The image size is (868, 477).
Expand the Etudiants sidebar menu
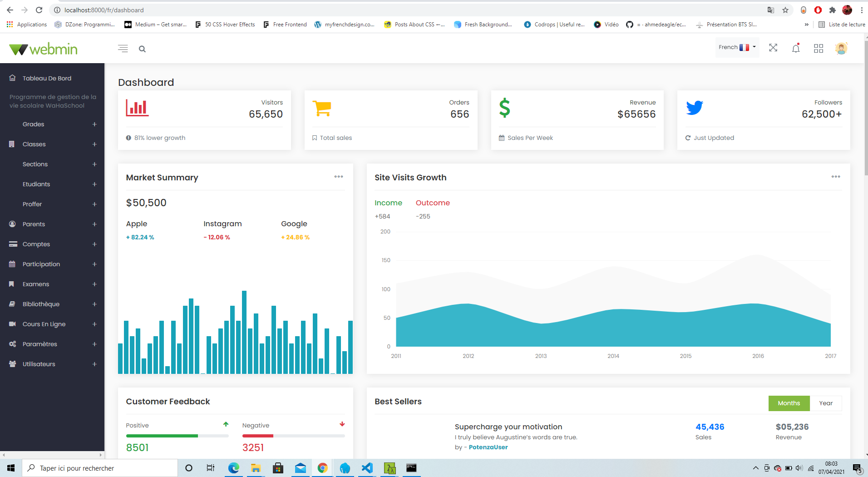tap(94, 184)
